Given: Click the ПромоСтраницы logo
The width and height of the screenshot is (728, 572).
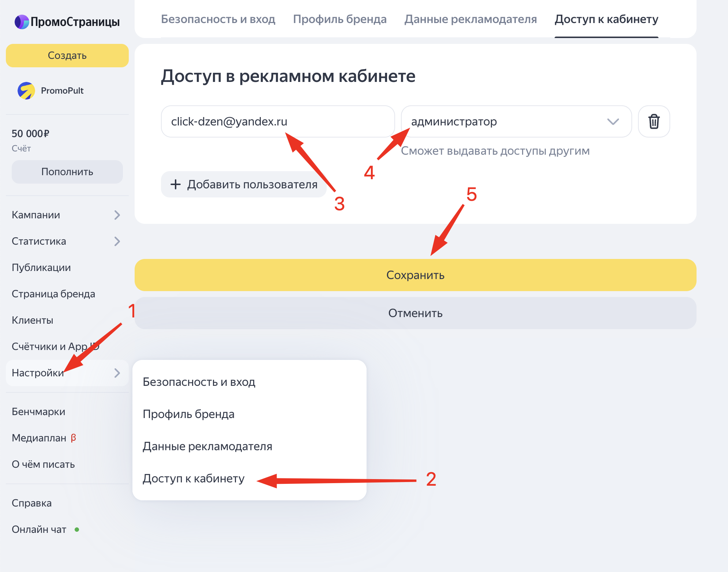Looking at the screenshot, I should click(67, 22).
